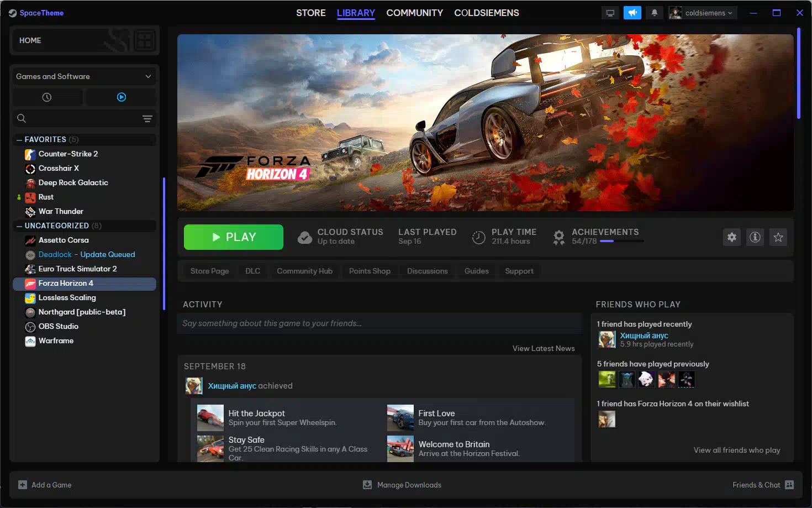Open Хищный анус profile link in activity
812x508 pixels.
tap(232, 386)
